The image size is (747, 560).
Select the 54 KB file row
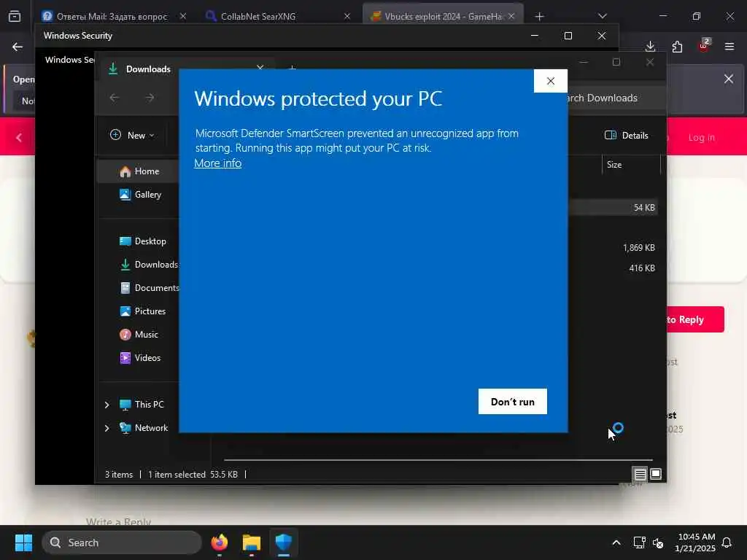click(x=614, y=208)
